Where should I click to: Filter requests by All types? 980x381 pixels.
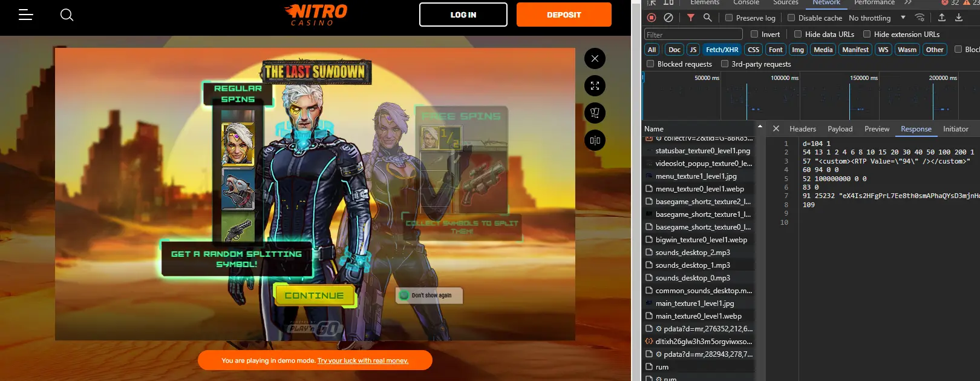(652, 50)
